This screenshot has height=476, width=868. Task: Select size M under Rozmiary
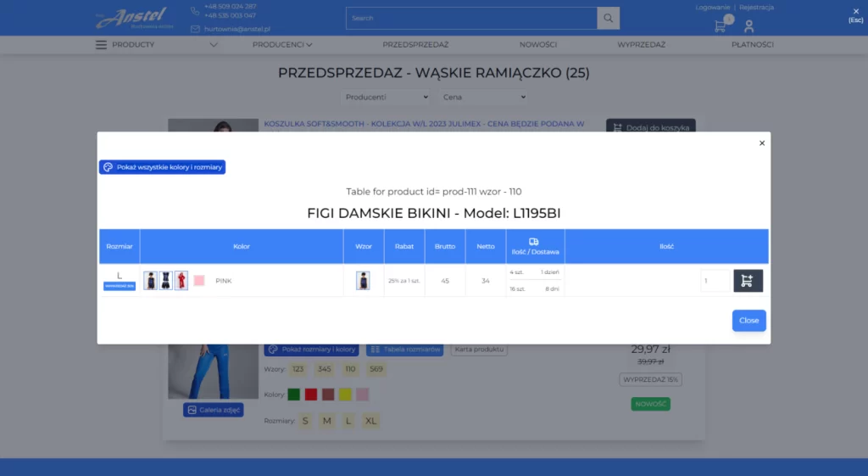click(327, 421)
